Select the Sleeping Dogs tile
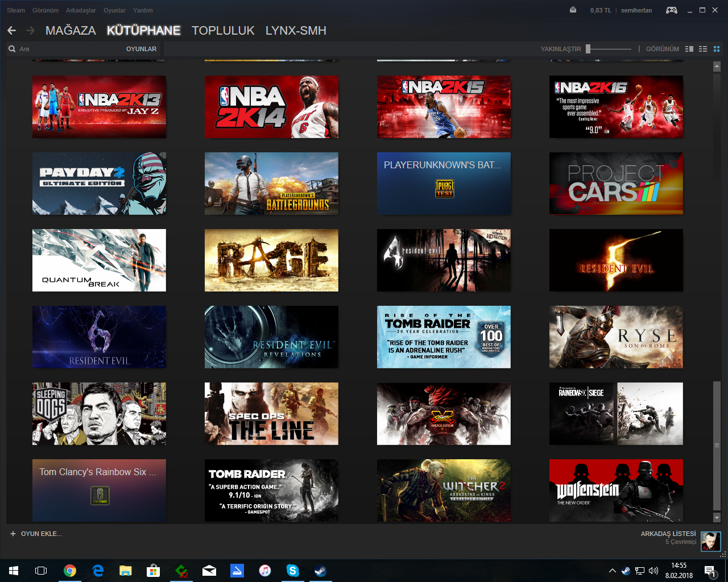The image size is (728, 582). 99,414
